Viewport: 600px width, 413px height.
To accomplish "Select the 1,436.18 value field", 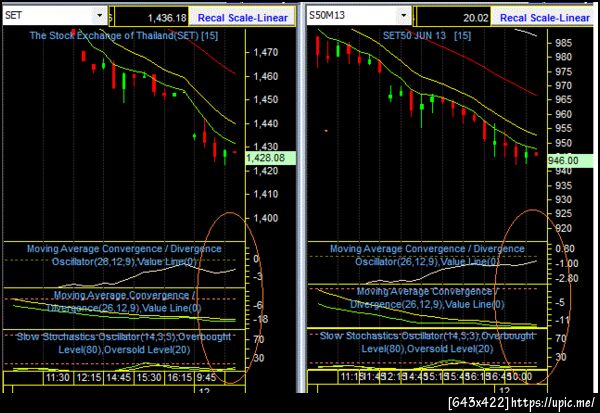I will pos(152,18).
